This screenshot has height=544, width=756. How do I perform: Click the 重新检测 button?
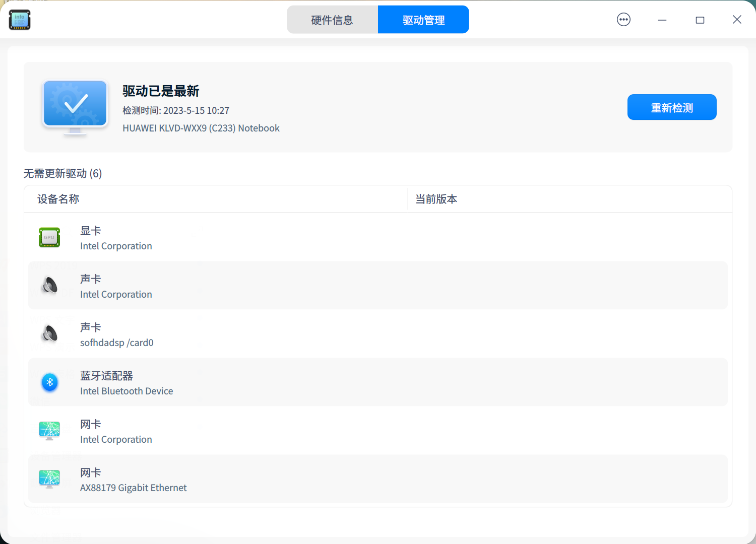(672, 107)
